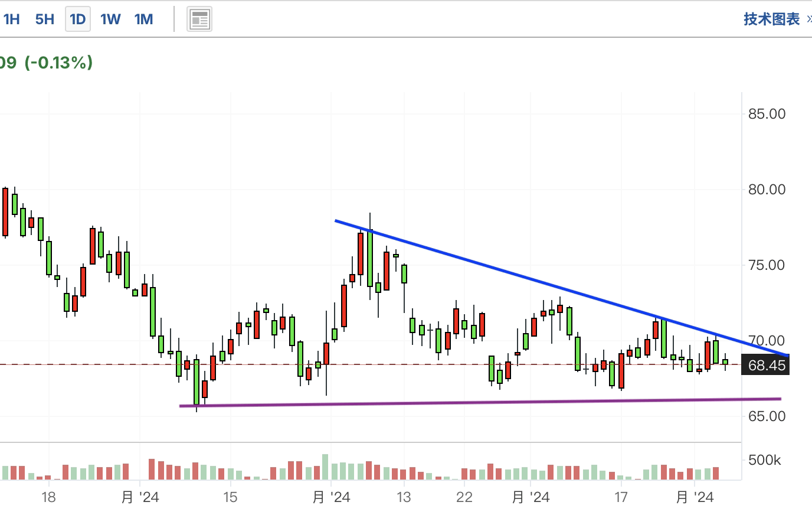Open the chart layout table icon

(x=199, y=19)
